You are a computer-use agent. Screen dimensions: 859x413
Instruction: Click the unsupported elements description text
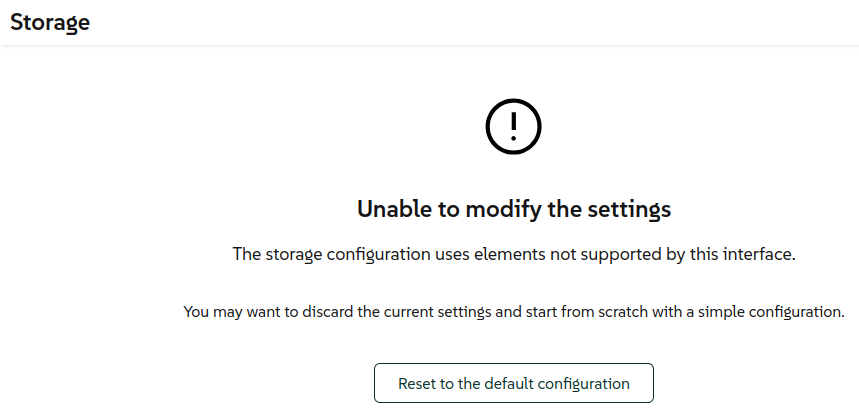[x=513, y=254]
